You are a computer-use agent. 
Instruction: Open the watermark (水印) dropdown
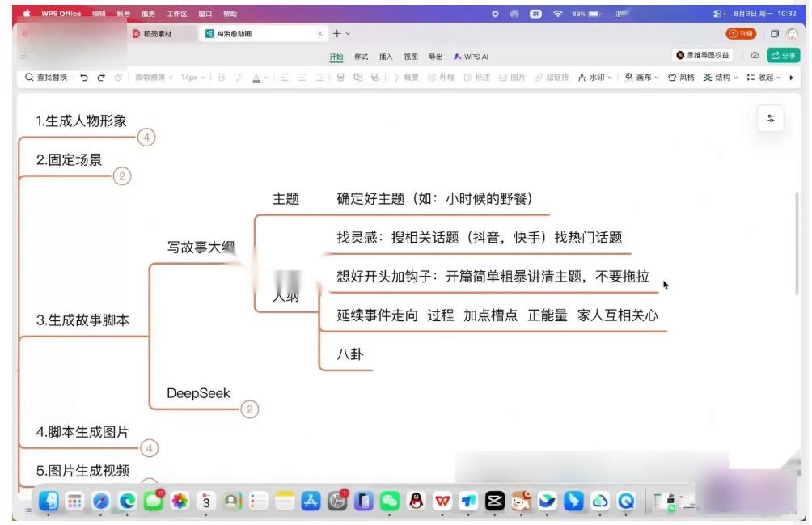pos(594,77)
